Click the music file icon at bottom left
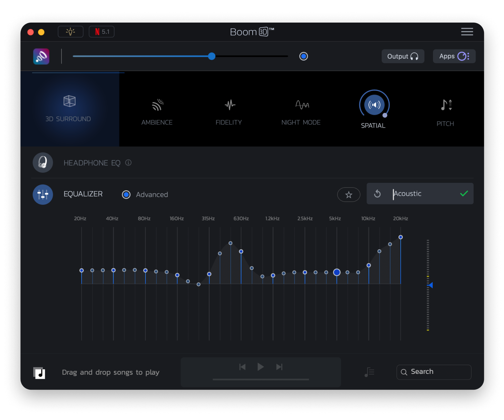 point(39,373)
